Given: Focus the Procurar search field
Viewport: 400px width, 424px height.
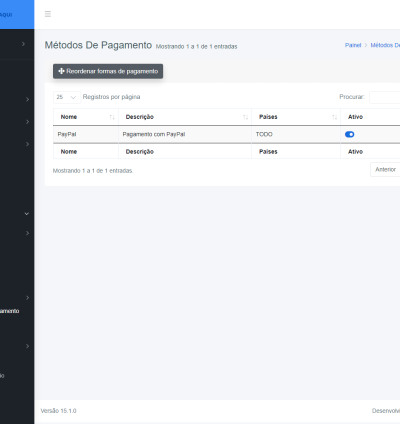Looking at the screenshot, I should click(x=385, y=97).
